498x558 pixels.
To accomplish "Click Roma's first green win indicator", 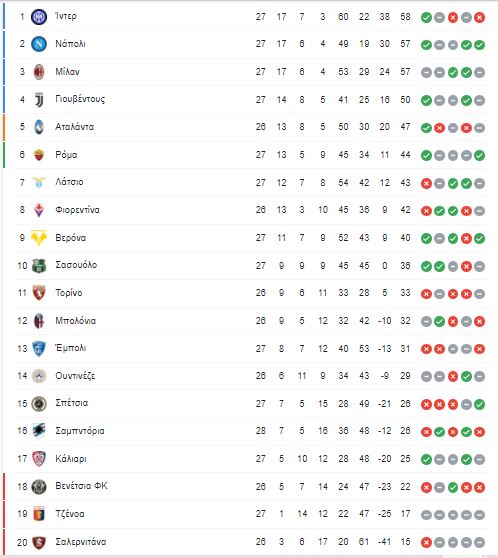I will (426, 156).
